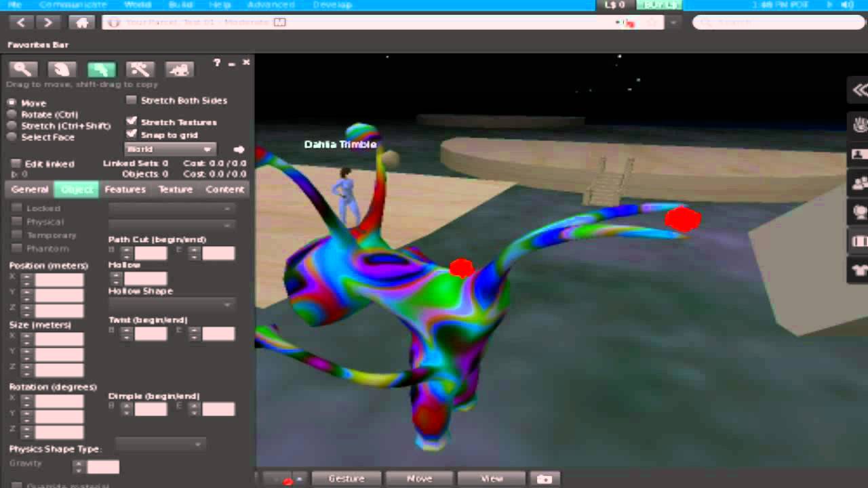Open the Places sidebar tab icon
Screen dimensions: 868x488
(x=859, y=212)
